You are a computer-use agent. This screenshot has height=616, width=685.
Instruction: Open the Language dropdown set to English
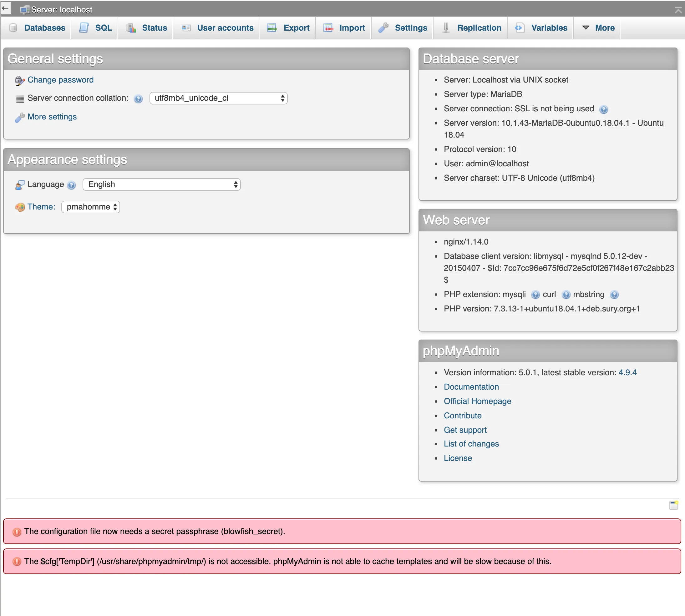click(x=161, y=184)
